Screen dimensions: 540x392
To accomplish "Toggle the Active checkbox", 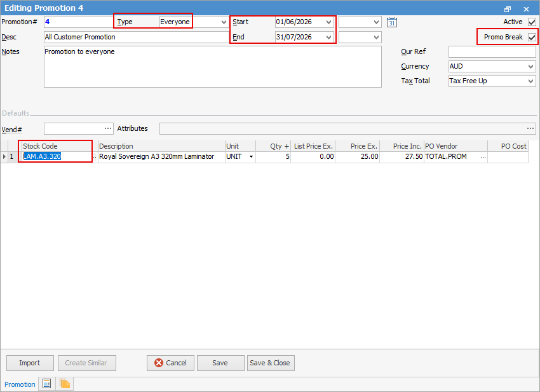I will point(532,22).
